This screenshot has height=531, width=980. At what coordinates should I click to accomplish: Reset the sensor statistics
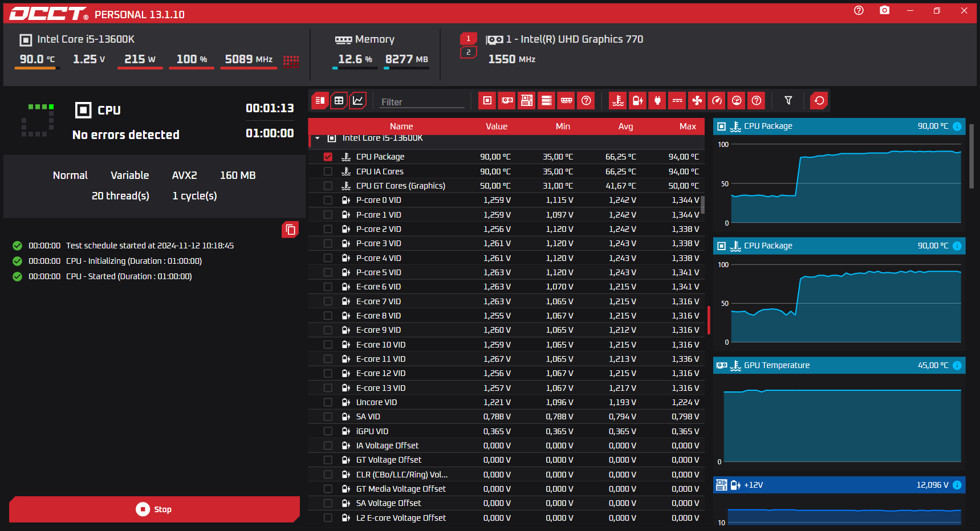[x=819, y=101]
